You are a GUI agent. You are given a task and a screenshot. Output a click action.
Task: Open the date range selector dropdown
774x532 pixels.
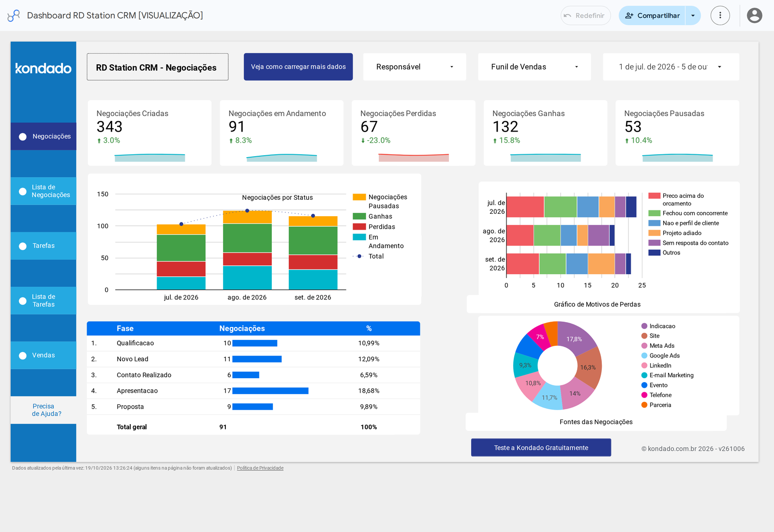(671, 67)
